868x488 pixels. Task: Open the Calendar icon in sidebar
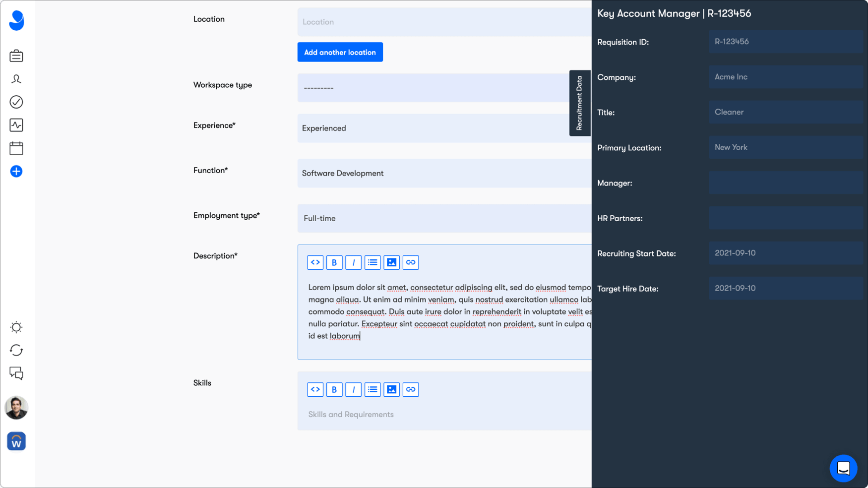point(16,148)
